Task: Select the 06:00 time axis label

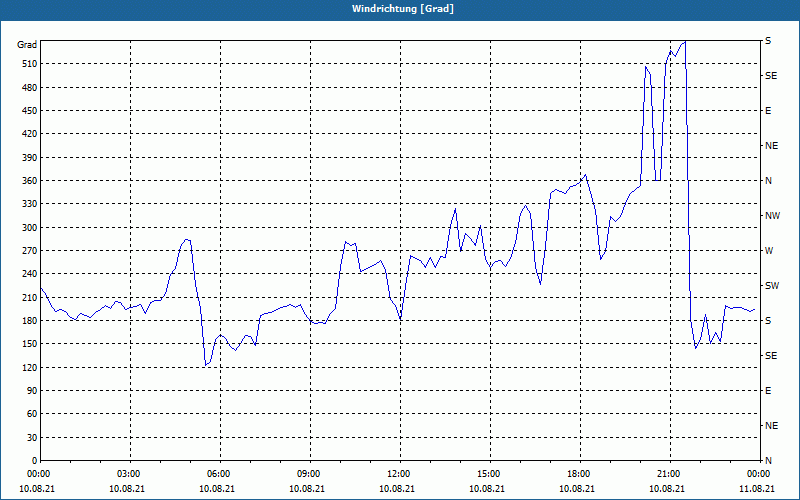Action: (220, 473)
